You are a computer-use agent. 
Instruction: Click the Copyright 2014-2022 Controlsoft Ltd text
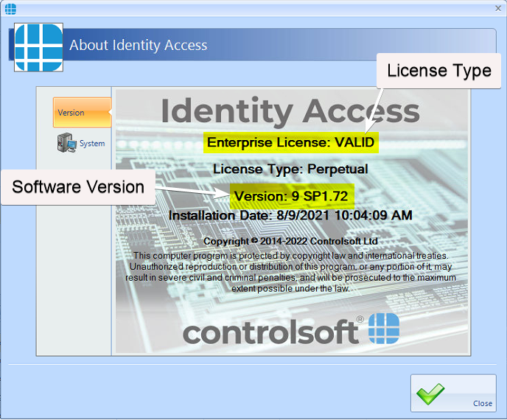[x=290, y=241]
